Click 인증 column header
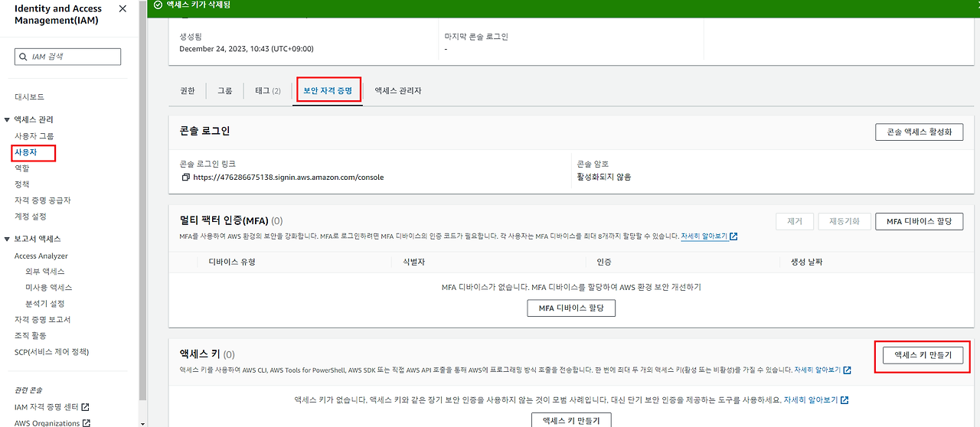980x427 pixels. point(604,262)
